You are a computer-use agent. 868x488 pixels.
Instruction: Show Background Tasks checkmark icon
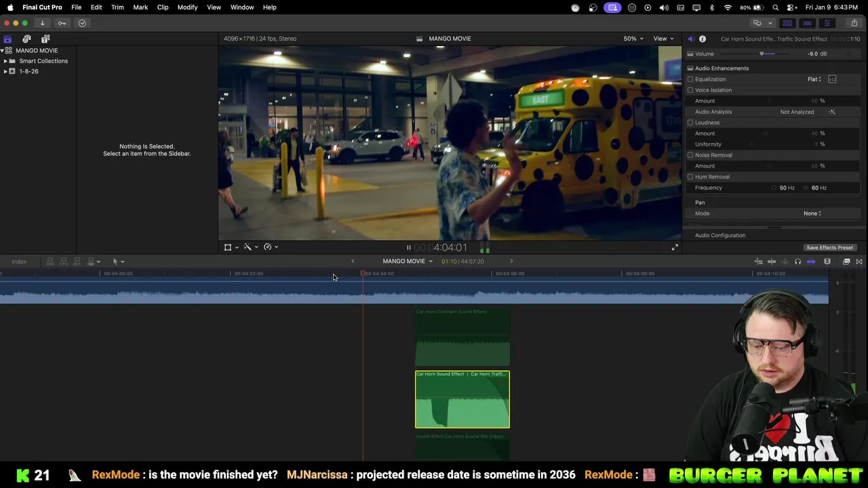[x=82, y=23]
